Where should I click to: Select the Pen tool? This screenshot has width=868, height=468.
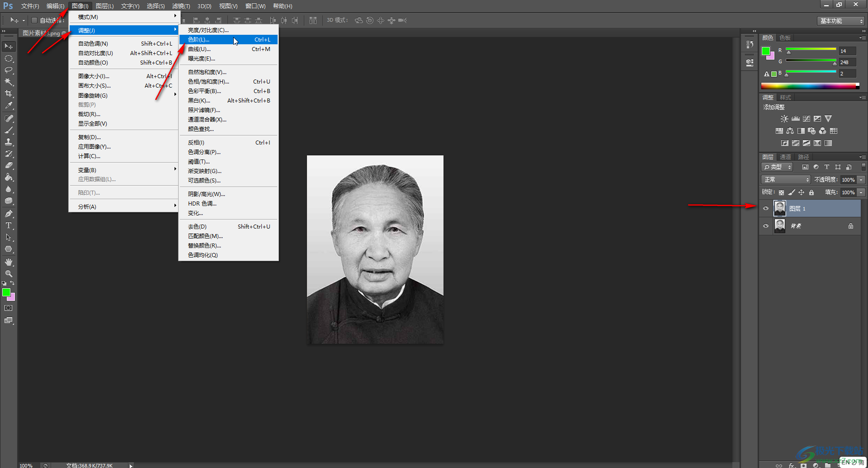tap(9, 214)
